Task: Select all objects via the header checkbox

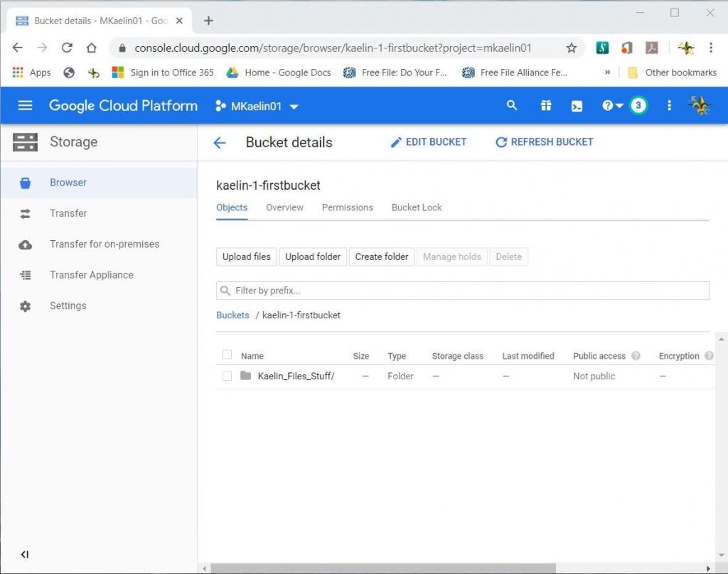Action: pos(227,355)
